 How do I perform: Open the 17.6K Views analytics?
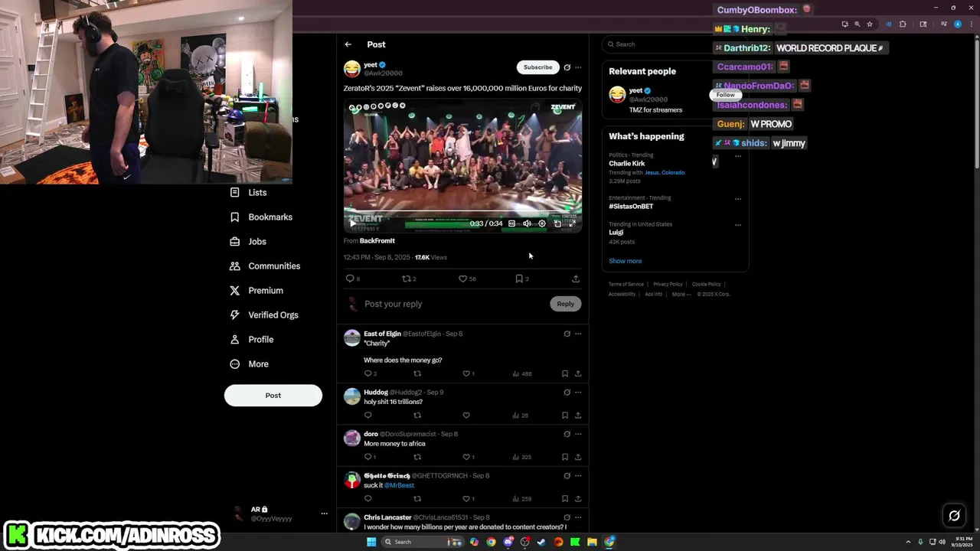(x=430, y=258)
